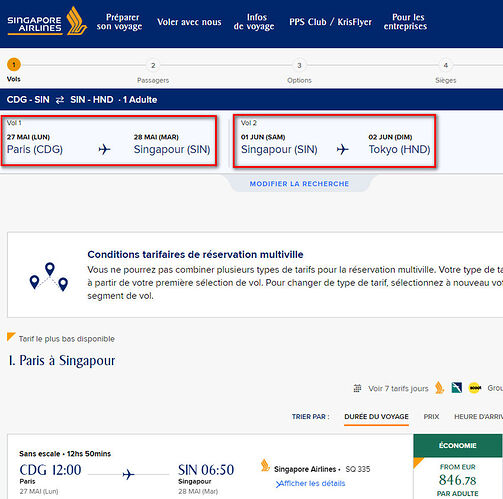Image resolution: width=503 pixels, height=499 pixels.
Task: Select the Singapore Airlines bird filter icon
Action: pyautogui.click(x=440, y=388)
